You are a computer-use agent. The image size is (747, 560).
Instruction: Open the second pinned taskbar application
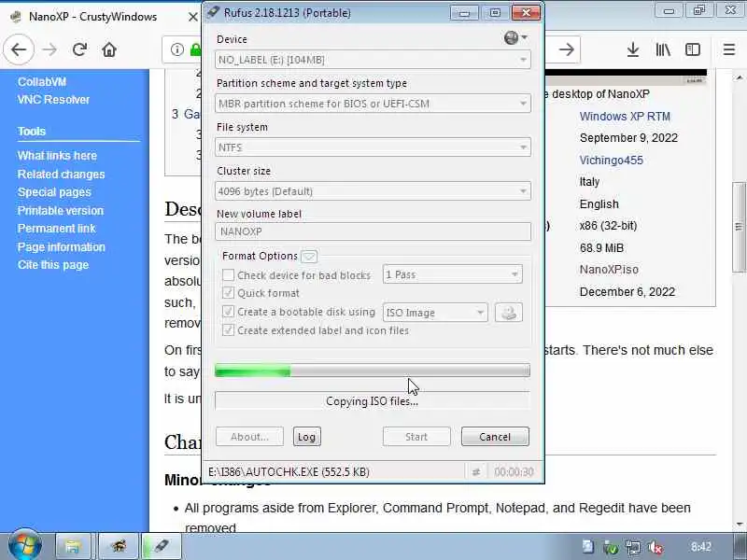pyautogui.click(x=119, y=546)
